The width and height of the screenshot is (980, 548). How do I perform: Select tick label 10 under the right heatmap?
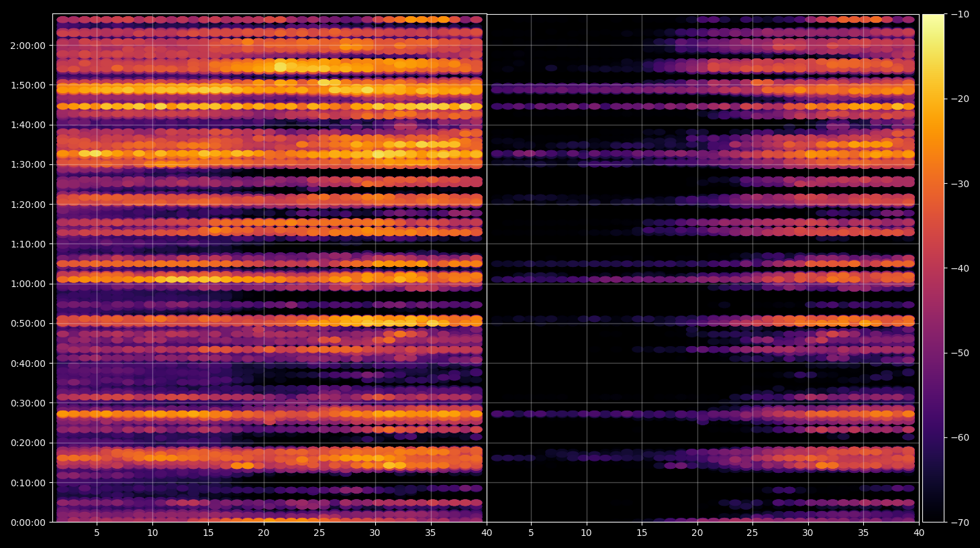click(586, 533)
